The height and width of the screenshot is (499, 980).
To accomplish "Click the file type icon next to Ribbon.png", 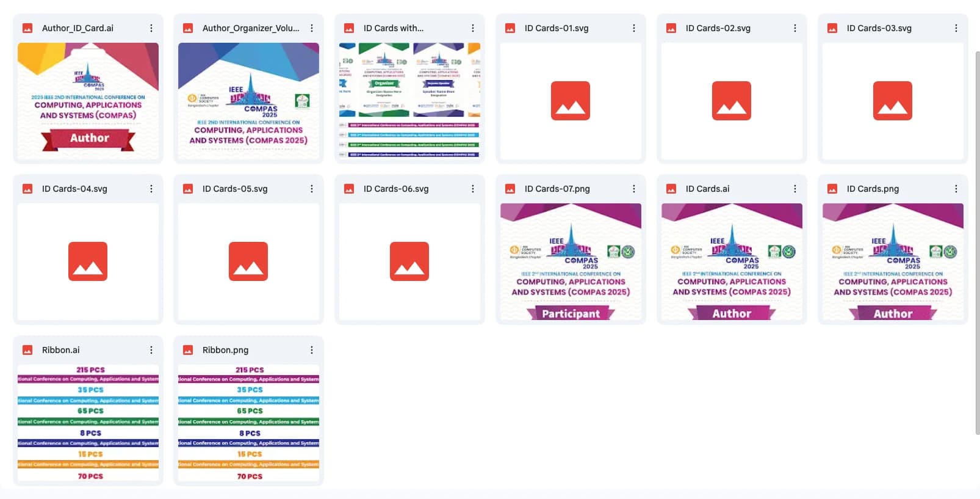I will (x=188, y=350).
